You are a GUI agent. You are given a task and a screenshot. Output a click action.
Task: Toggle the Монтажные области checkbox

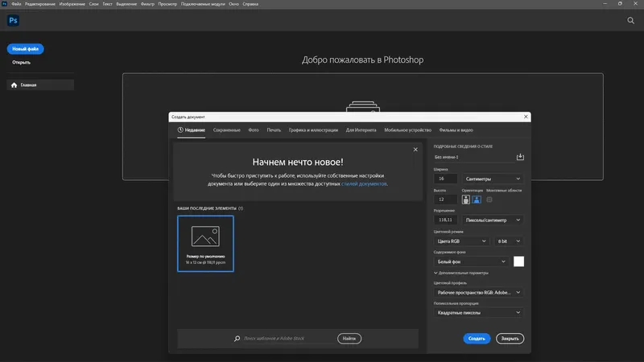tap(489, 200)
